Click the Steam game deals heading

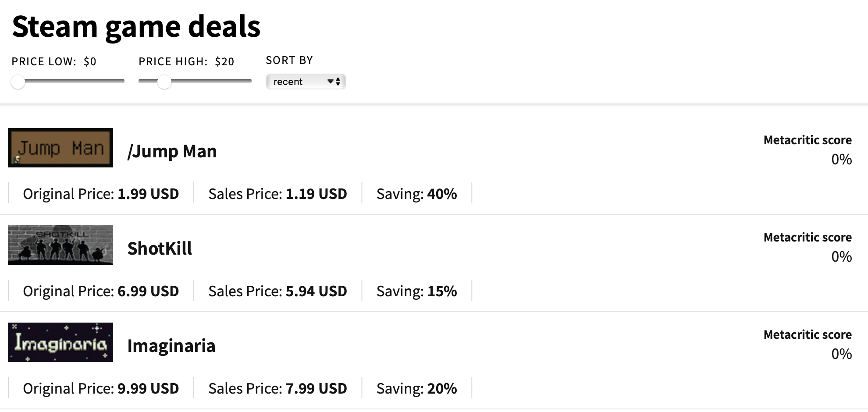[136, 26]
